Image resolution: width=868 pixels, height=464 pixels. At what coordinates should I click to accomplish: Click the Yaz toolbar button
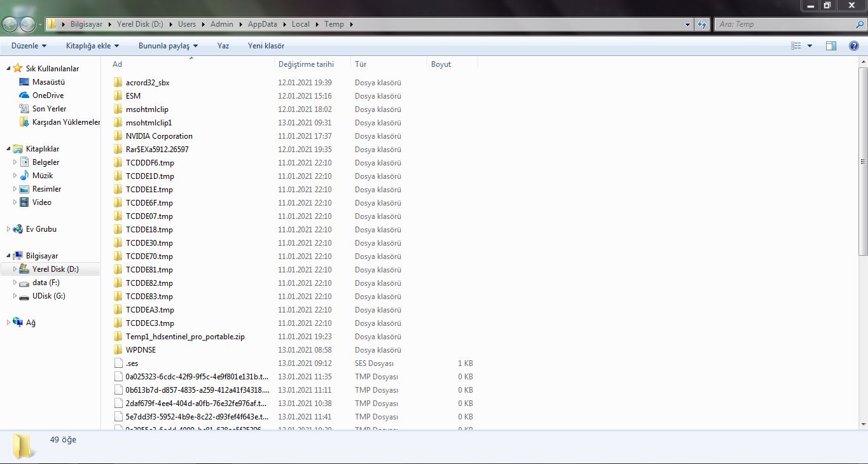tap(223, 46)
